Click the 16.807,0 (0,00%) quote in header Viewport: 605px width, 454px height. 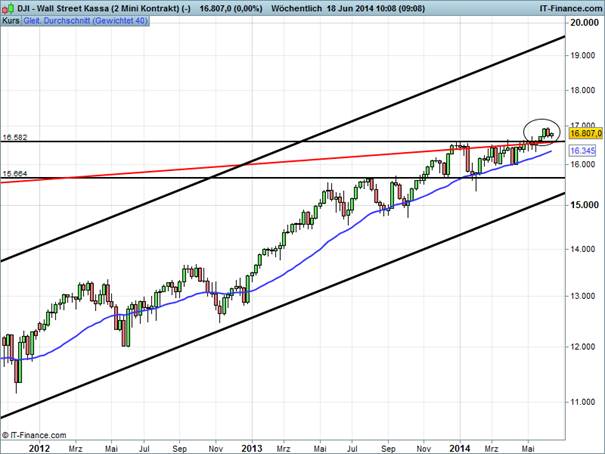[231, 8]
